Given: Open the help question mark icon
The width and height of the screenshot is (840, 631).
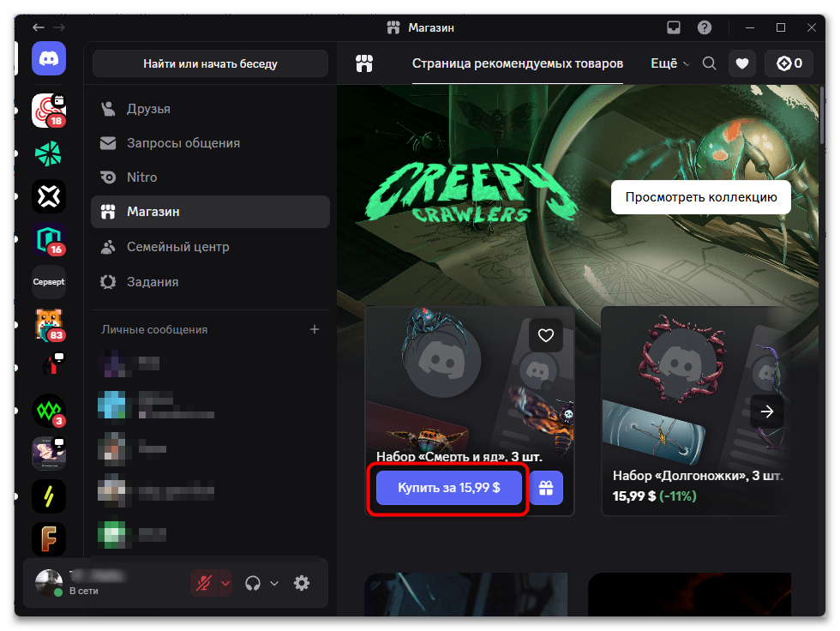Looking at the screenshot, I should point(705,27).
